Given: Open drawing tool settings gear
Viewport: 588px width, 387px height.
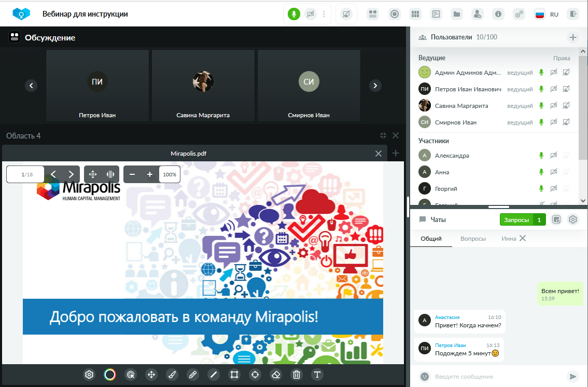Looking at the screenshot, I should [89, 375].
